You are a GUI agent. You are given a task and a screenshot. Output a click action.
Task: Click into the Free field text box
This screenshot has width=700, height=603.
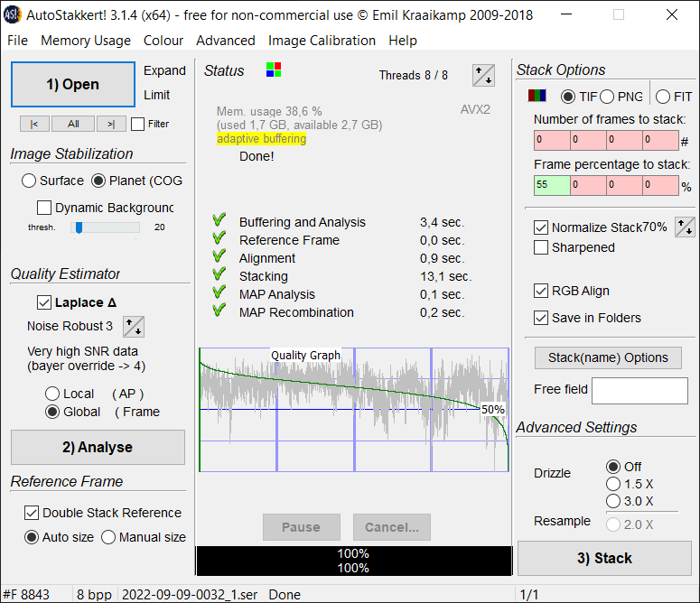click(x=639, y=391)
